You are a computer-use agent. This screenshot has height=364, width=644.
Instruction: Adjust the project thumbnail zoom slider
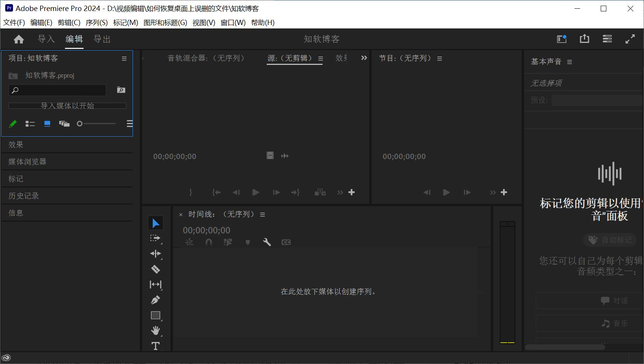pos(96,124)
